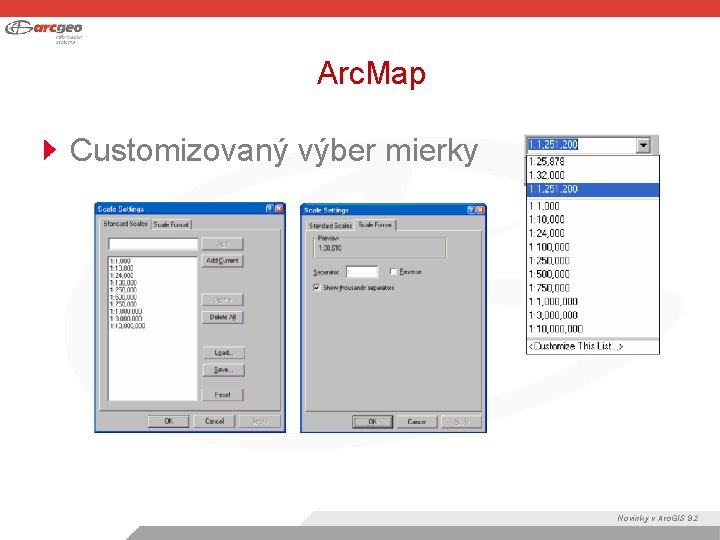Choose 1:500,000 from the scale dropdown list
This screenshot has width=720, height=540.
coord(592,274)
